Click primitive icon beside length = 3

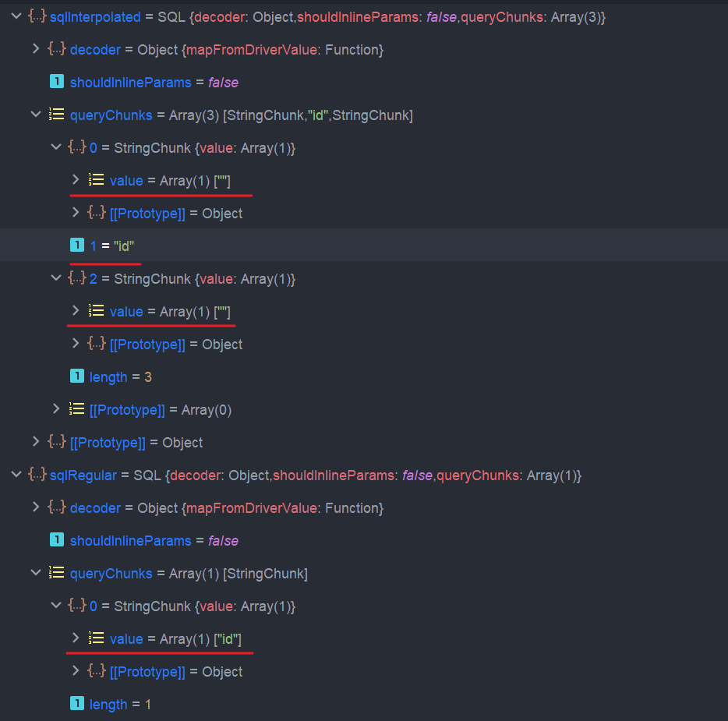click(77, 376)
